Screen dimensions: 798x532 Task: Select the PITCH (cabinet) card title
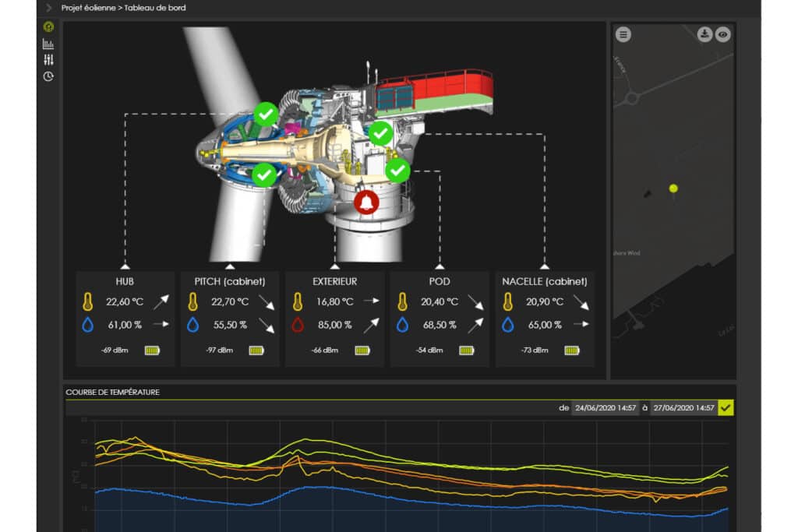click(x=230, y=281)
